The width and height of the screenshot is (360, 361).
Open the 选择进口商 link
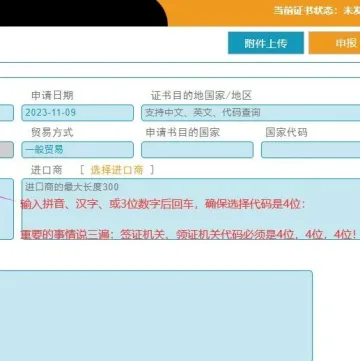117,170
